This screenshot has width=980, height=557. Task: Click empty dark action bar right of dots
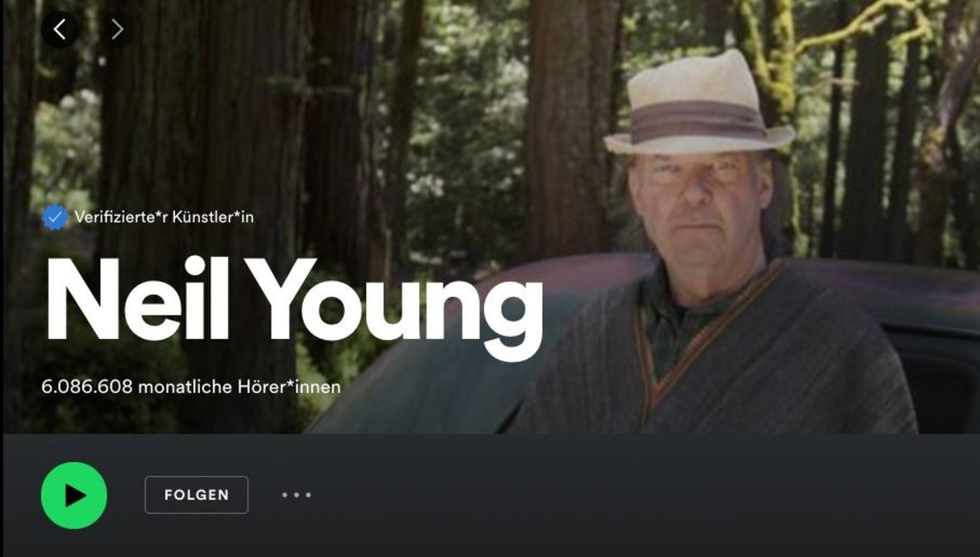[646, 495]
